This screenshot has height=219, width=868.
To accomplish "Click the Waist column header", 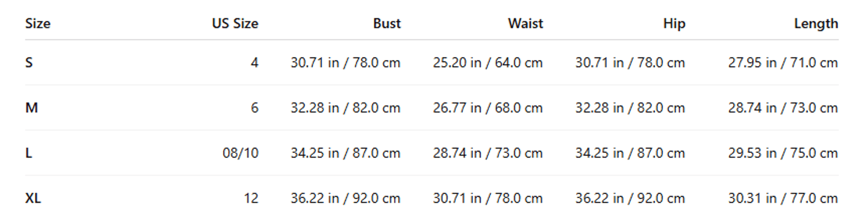I will coord(526,23).
